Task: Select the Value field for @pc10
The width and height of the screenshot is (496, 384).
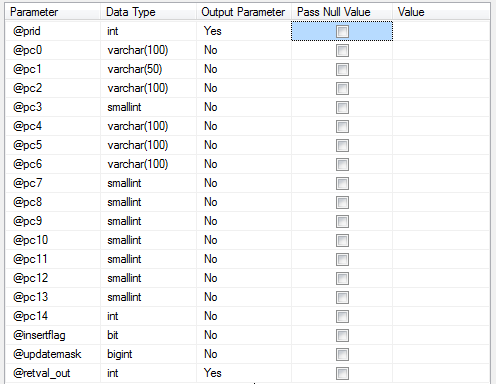Action: 441,240
